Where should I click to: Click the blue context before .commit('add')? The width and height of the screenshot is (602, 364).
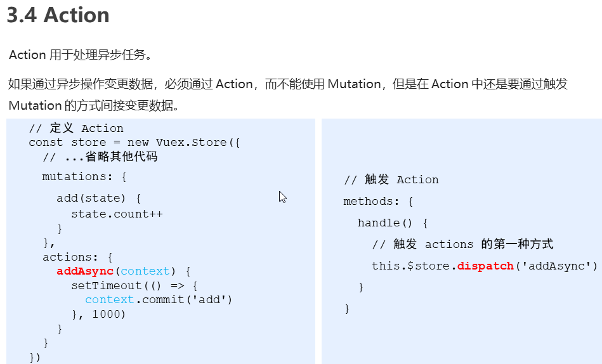pyautogui.click(x=109, y=299)
